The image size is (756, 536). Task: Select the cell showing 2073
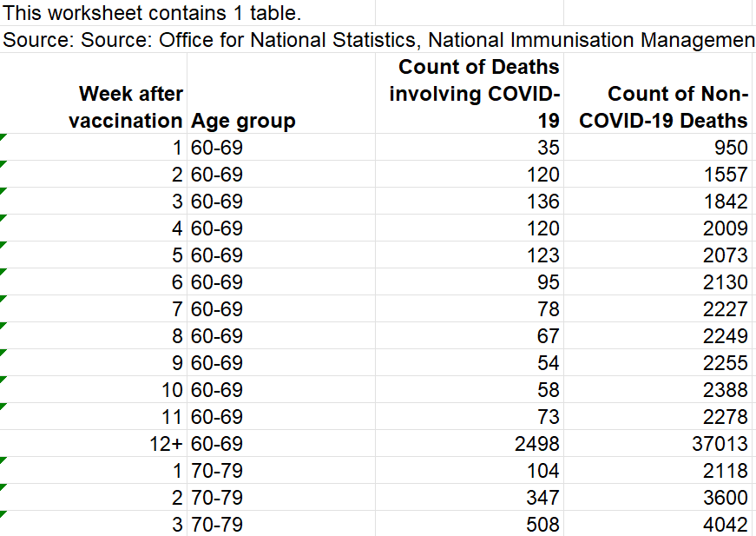(x=660, y=255)
